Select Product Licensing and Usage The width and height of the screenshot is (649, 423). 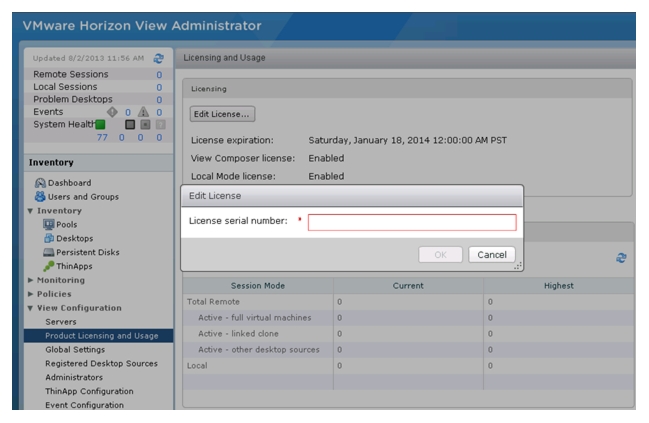click(99, 336)
